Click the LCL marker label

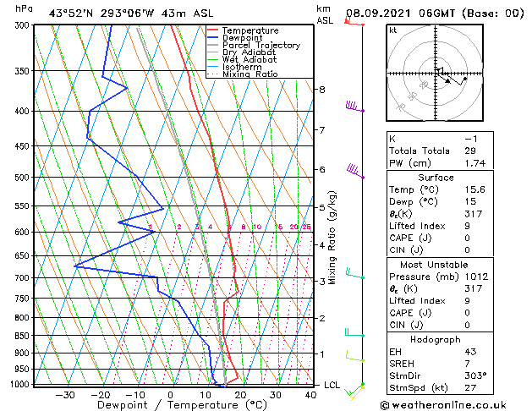[332, 385]
